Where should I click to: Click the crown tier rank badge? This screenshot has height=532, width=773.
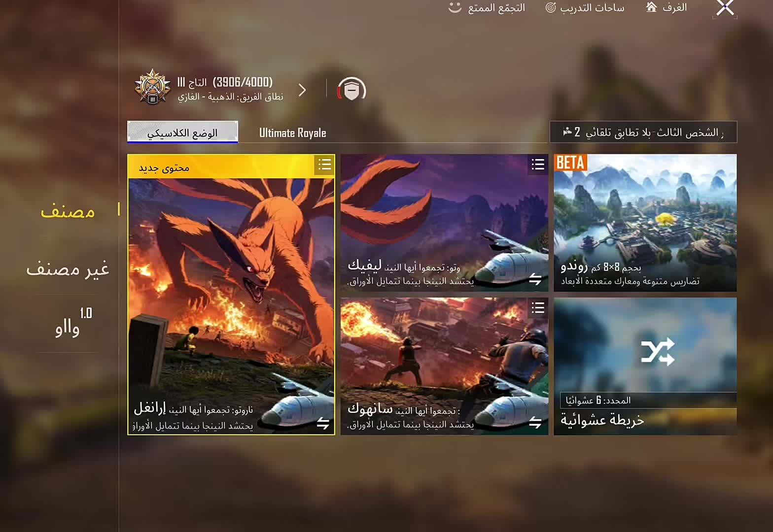click(x=153, y=87)
